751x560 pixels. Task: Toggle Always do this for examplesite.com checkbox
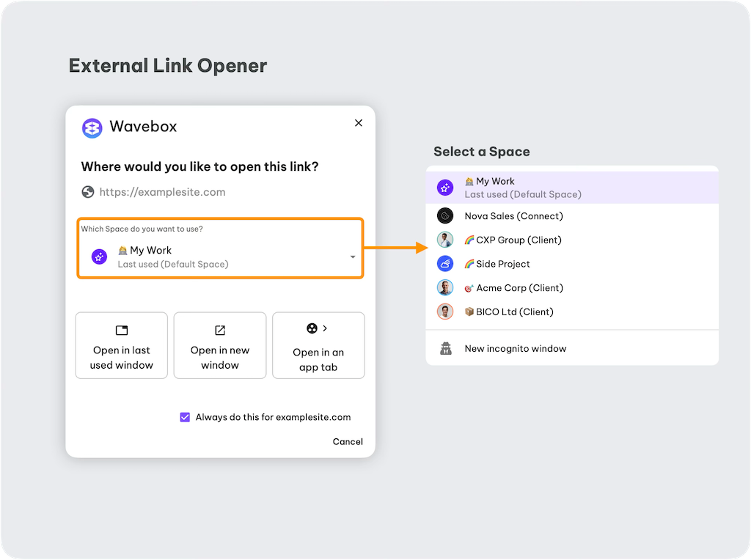[x=185, y=417]
